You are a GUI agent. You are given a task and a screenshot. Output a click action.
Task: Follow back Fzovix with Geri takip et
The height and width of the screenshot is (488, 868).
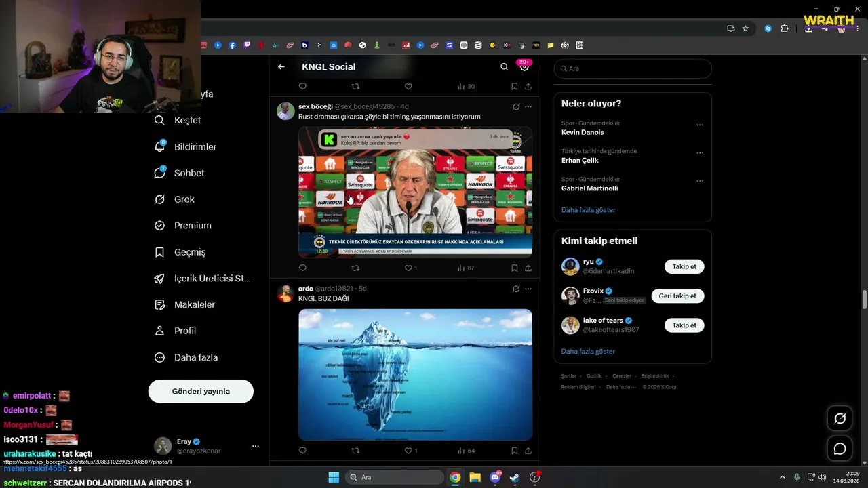click(678, 296)
